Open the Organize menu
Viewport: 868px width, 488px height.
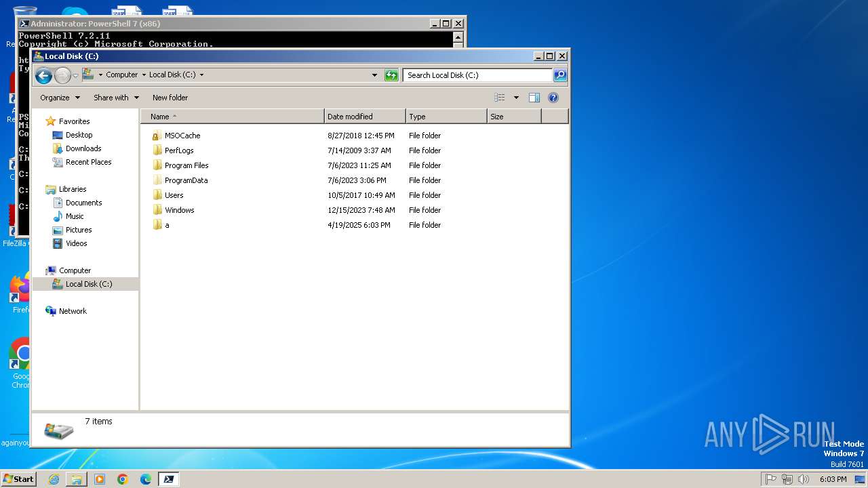[x=60, y=98]
